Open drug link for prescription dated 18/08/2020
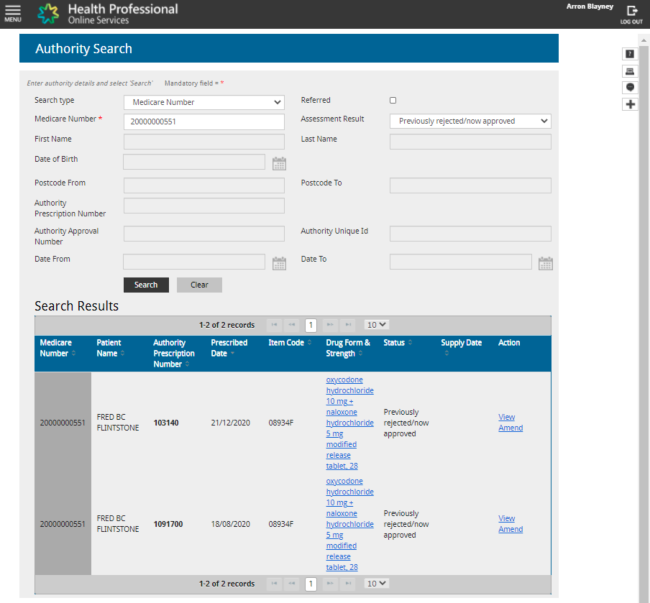The width and height of the screenshot is (650, 603). [x=349, y=524]
